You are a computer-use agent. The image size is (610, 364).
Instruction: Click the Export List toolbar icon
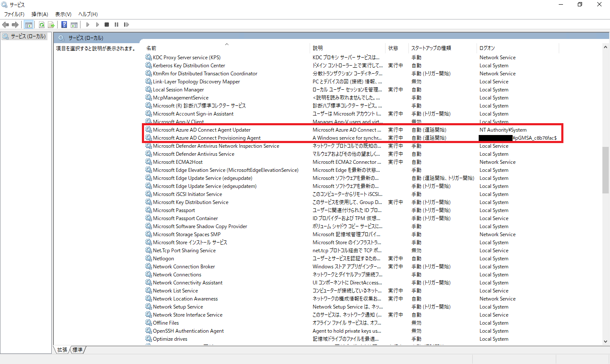tap(51, 25)
